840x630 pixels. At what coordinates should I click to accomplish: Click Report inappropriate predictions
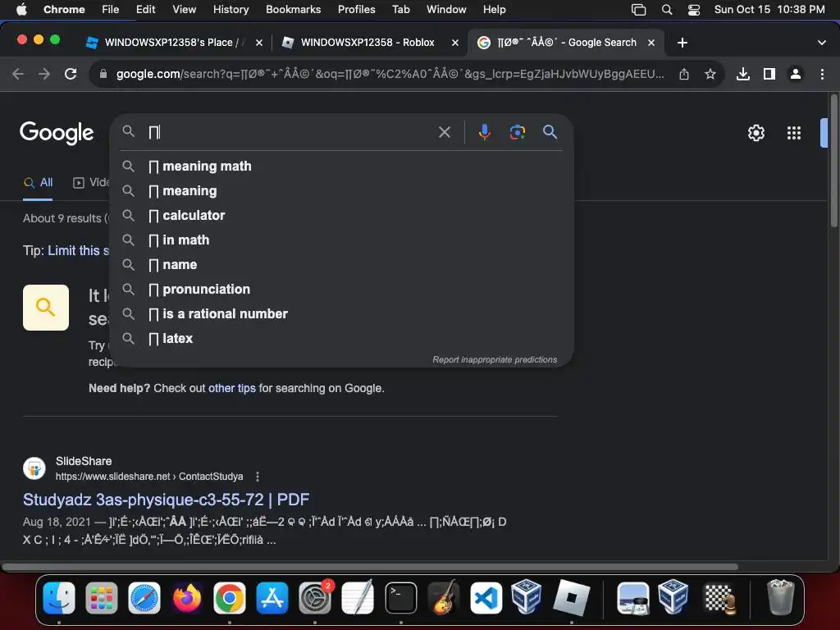tap(495, 359)
